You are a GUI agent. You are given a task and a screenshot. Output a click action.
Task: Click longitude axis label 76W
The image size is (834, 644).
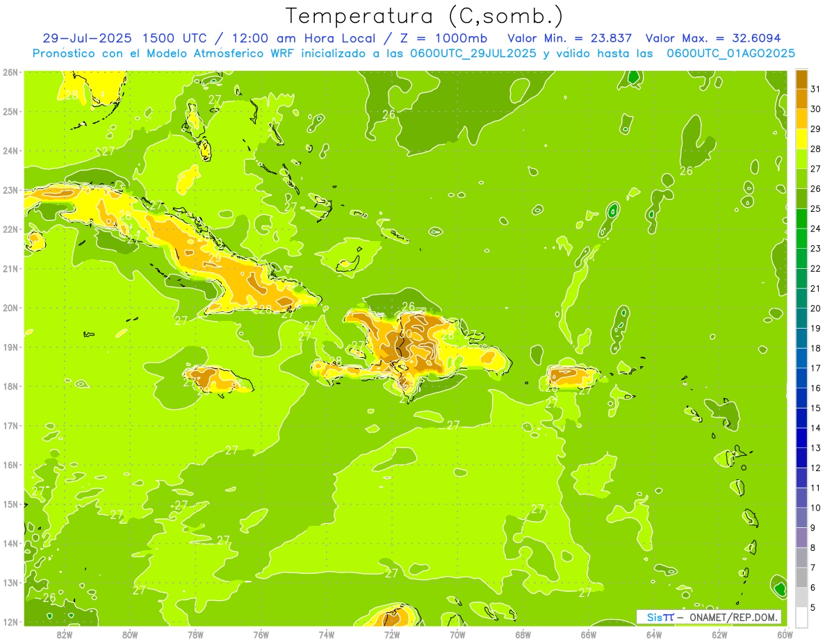pos(261,634)
